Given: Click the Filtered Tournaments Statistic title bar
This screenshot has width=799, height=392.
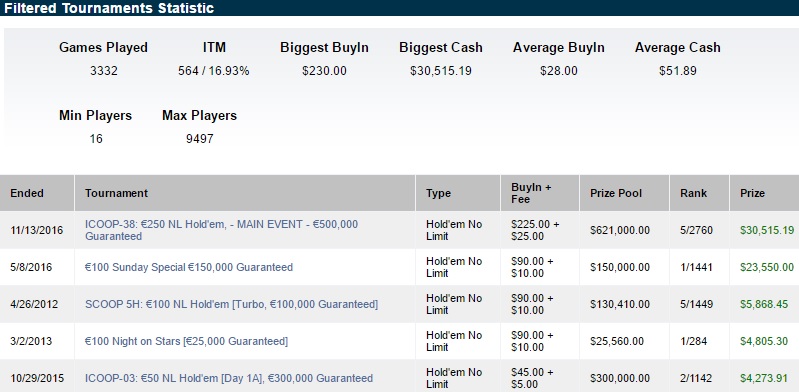Looking at the screenshot, I should coord(400,8).
